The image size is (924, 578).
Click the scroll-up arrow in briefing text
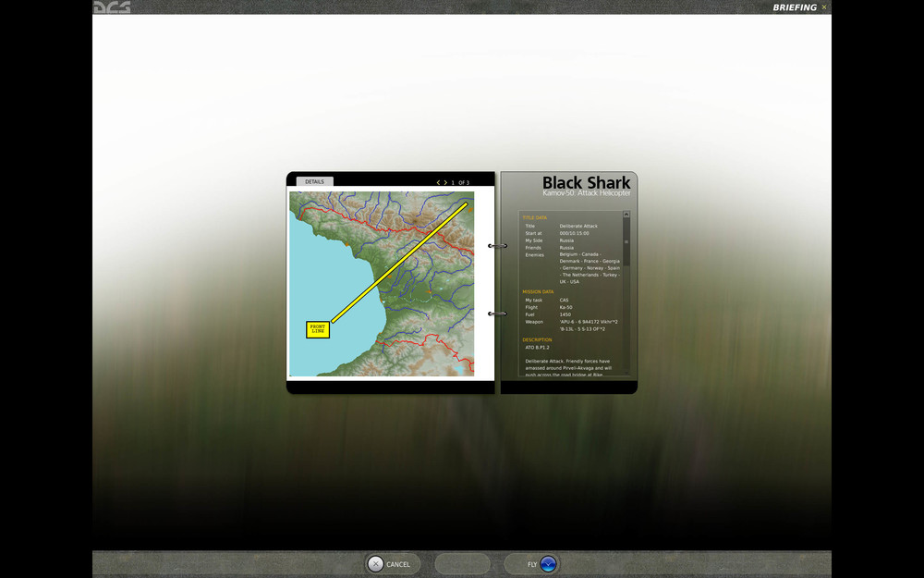(x=626, y=215)
